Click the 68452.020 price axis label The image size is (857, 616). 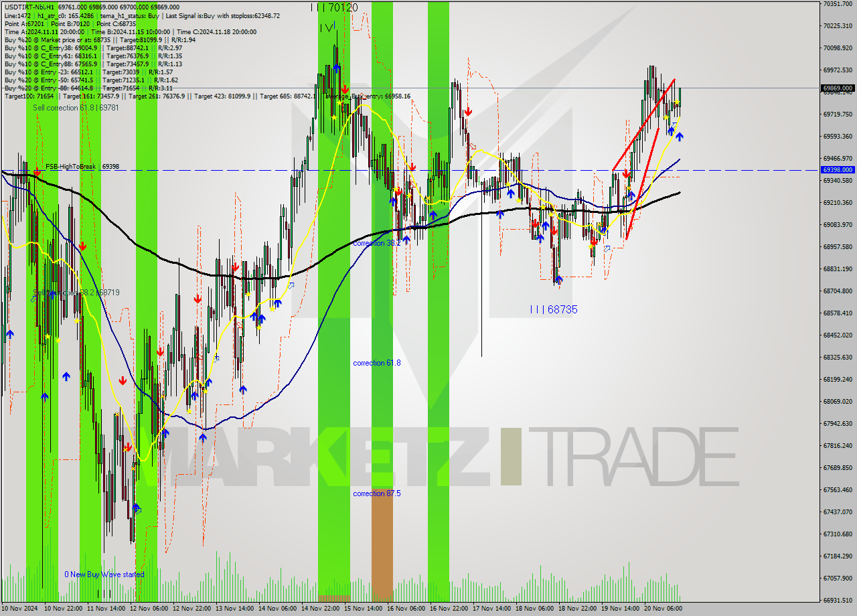838,335
